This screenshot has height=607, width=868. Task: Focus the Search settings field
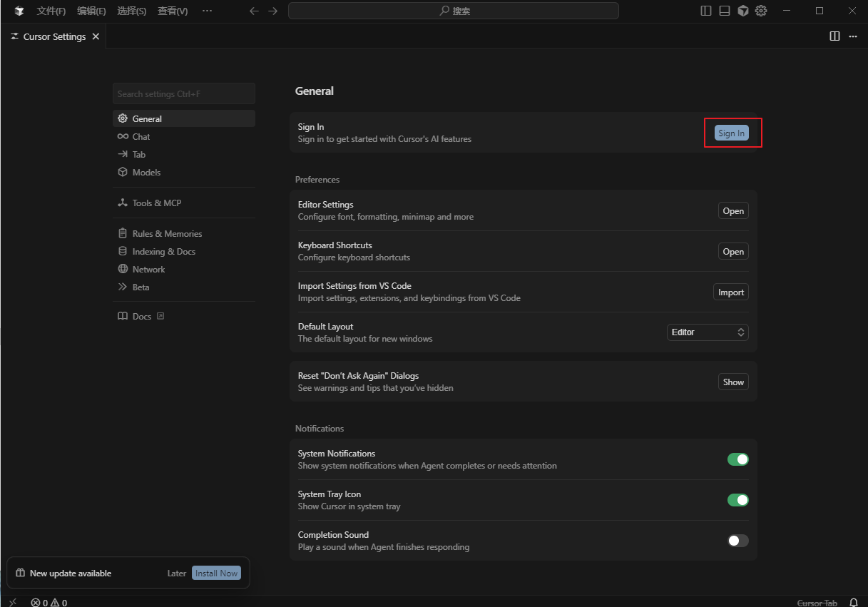pos(184,93)
